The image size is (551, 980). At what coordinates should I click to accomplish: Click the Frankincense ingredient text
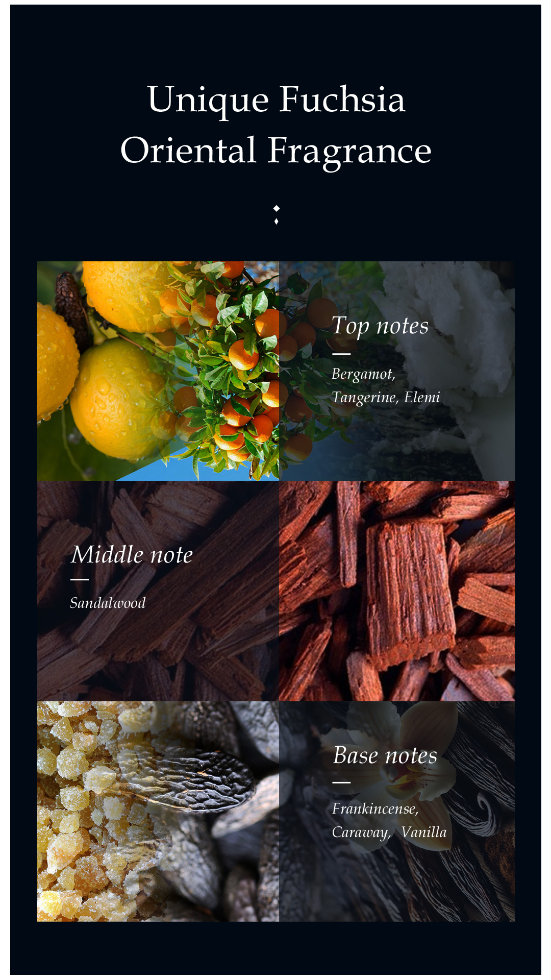(375, 809)
